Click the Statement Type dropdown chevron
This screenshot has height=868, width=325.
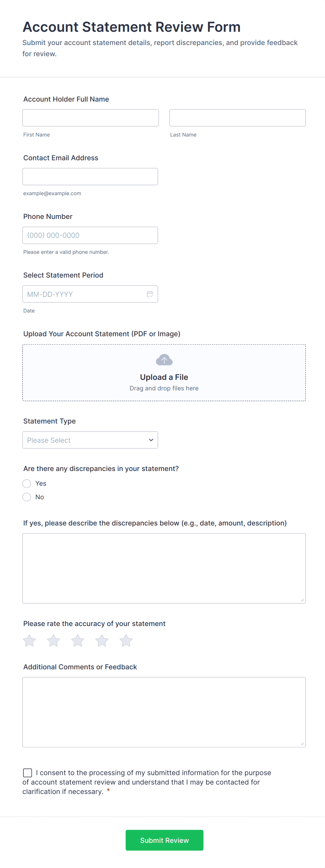coord(151,440)
